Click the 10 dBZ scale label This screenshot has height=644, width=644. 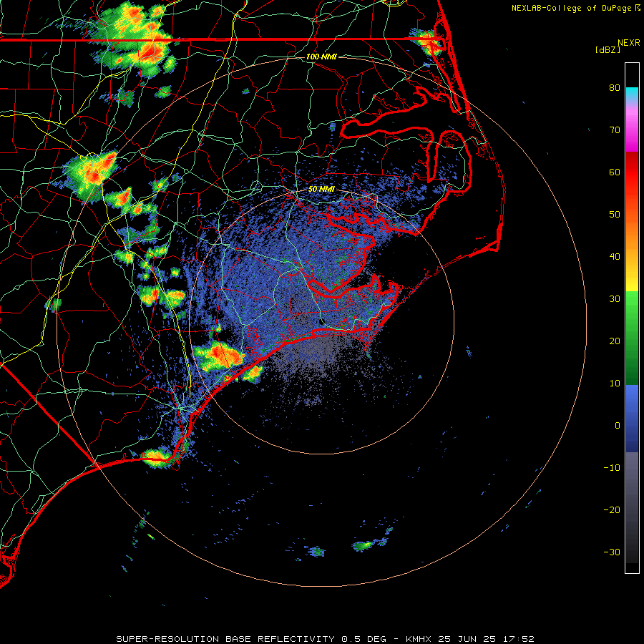point(615,384)
